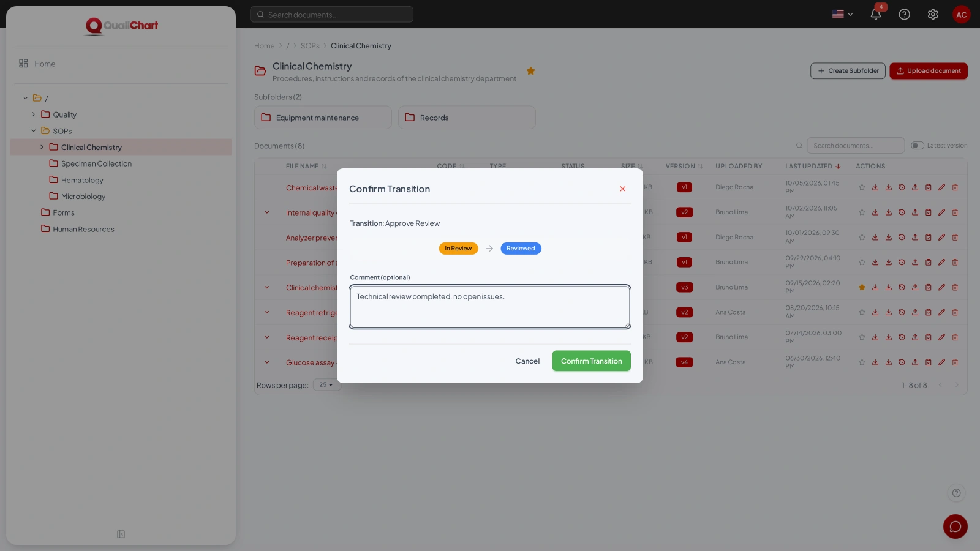Image resolution: width=980 pixels, height=551 pixels.
Task: Open the language flag dropdown
Action: tap(843, 14)
